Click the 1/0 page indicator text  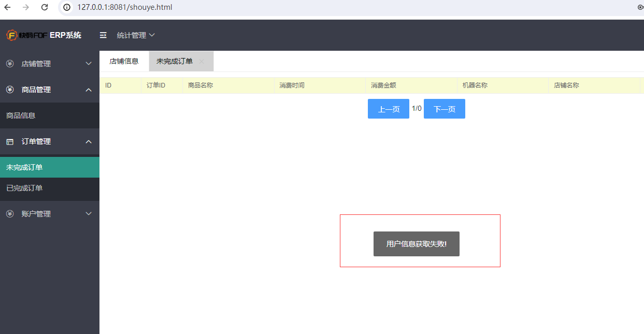coord(417,108)
